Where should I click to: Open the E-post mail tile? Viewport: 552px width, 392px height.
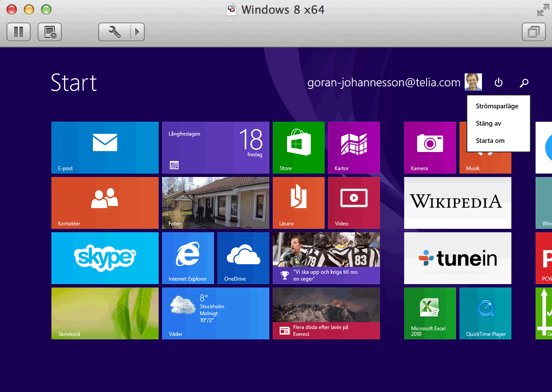pos(105,147)
